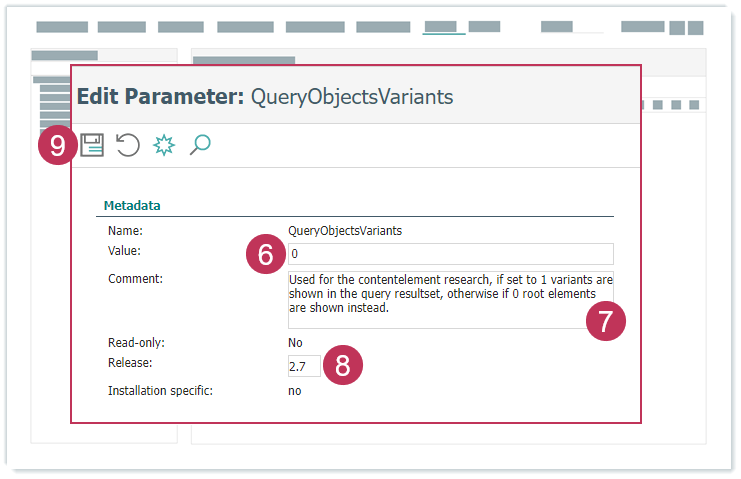This screenshot has height=479, width=741.
Task: Click the Metadata section header
Action: (x=133, y=206)
